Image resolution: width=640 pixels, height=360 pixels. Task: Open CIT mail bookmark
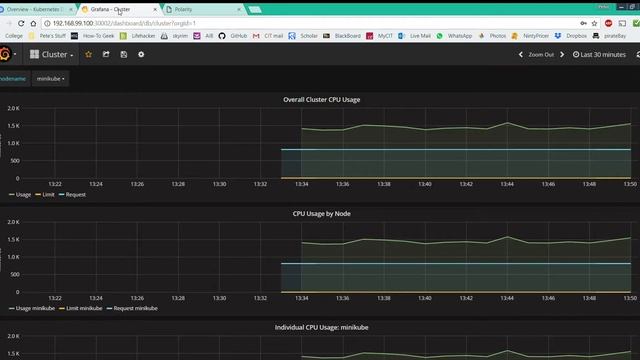pyautogui.click(x=268, y=36)
